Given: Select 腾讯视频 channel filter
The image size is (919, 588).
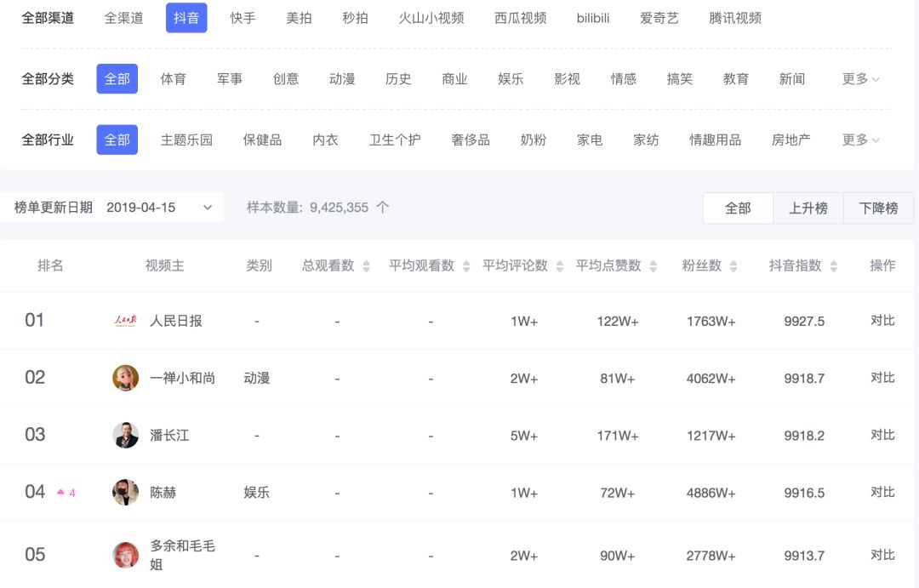Looking at the screenshot, I should point(735,18).
